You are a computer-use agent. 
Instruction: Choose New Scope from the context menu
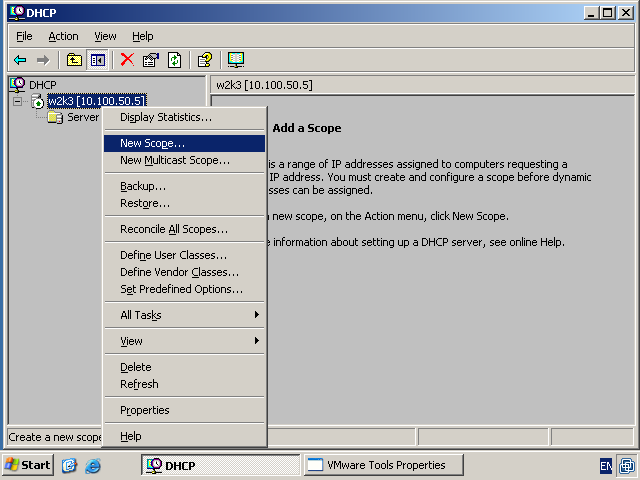[x=152, y=143]
